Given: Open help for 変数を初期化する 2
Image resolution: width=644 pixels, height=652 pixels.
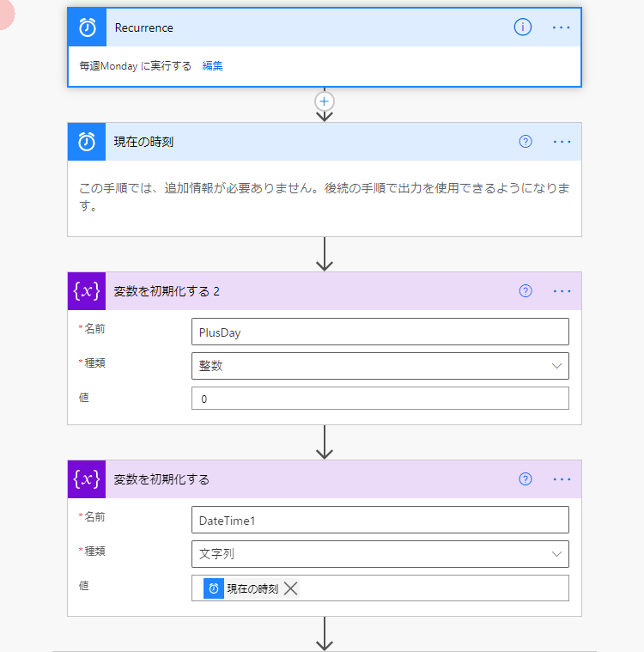Looking at the screenshot, I should (x=526, y=291).
